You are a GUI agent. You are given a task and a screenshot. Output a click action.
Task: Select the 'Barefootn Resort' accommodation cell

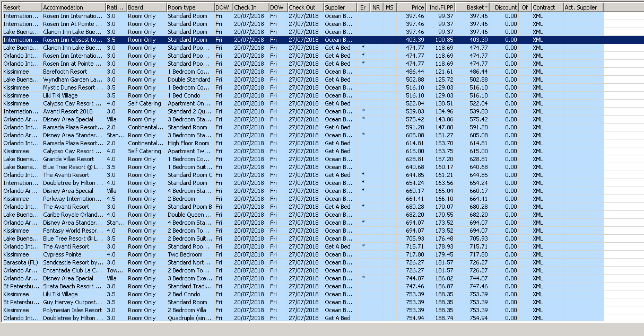74,72
